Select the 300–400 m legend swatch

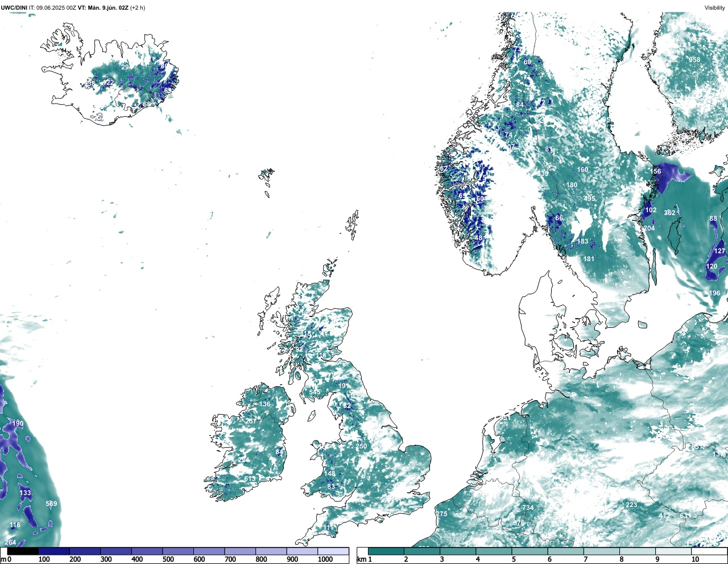(x=116, y=551)
